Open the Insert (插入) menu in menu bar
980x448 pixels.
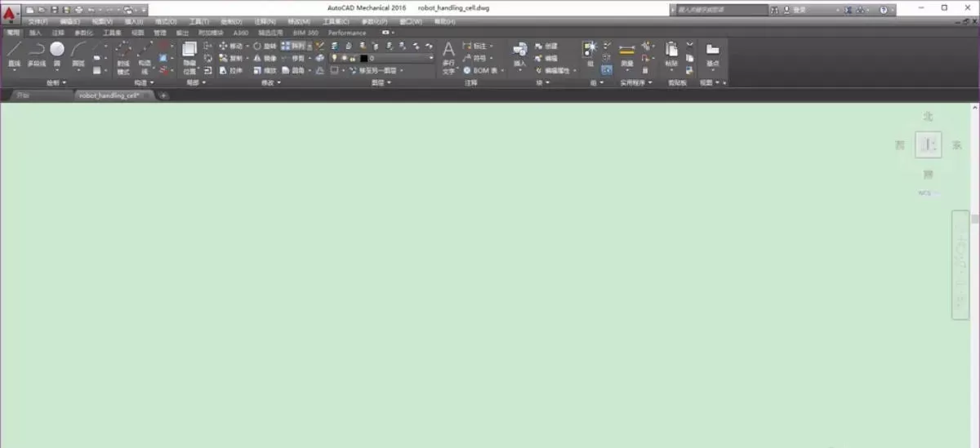coord(134,21)
